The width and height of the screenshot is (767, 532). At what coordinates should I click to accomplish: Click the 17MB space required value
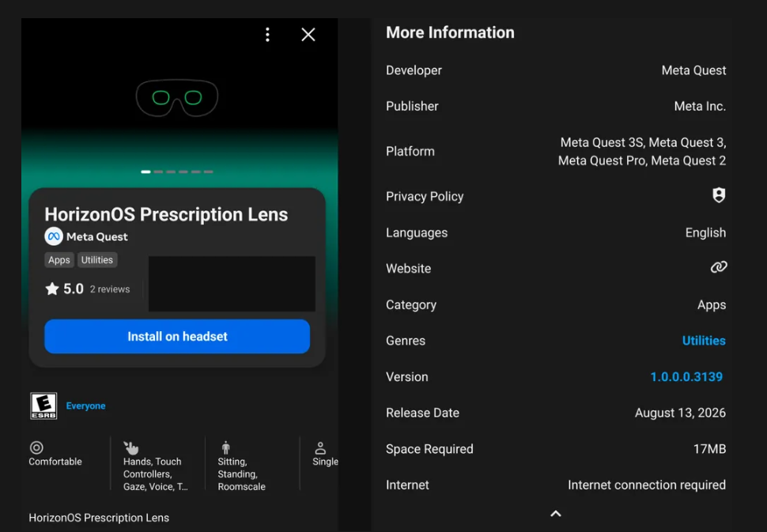click(x=710, y=449)
